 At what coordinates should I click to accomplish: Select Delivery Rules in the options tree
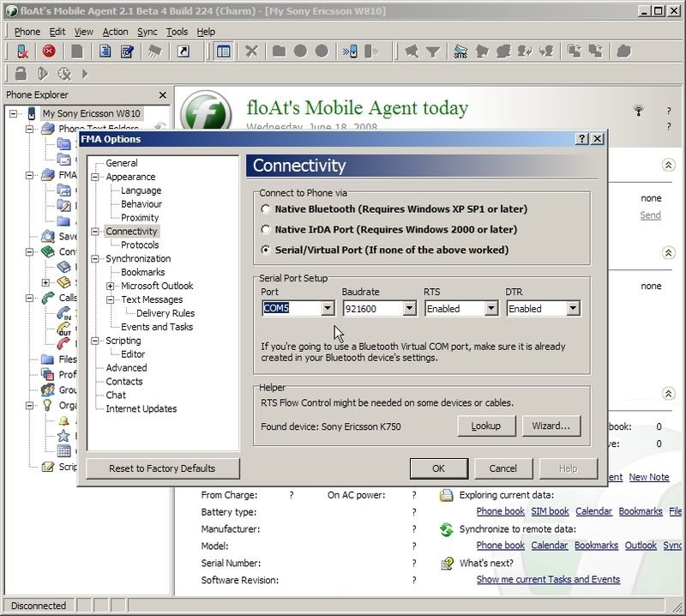coord(165,313)
